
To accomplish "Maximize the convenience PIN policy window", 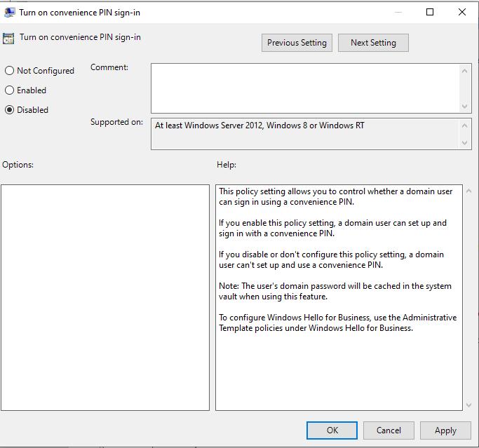I will pos(430,12).
